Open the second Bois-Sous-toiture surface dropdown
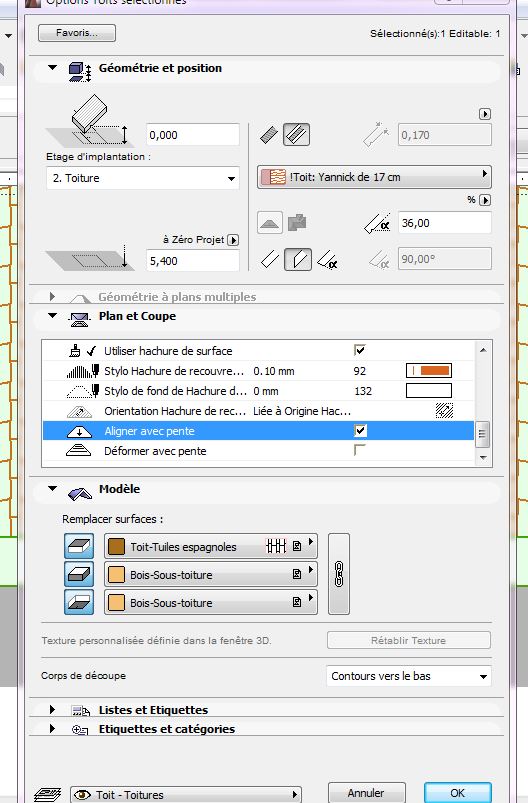Screen dimensions: 528x803 click(210, 602)
